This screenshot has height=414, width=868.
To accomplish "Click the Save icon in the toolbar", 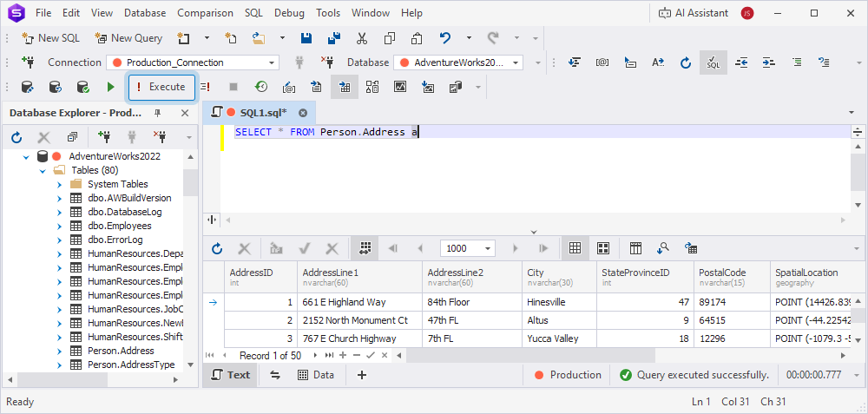I will click(306, 38).
